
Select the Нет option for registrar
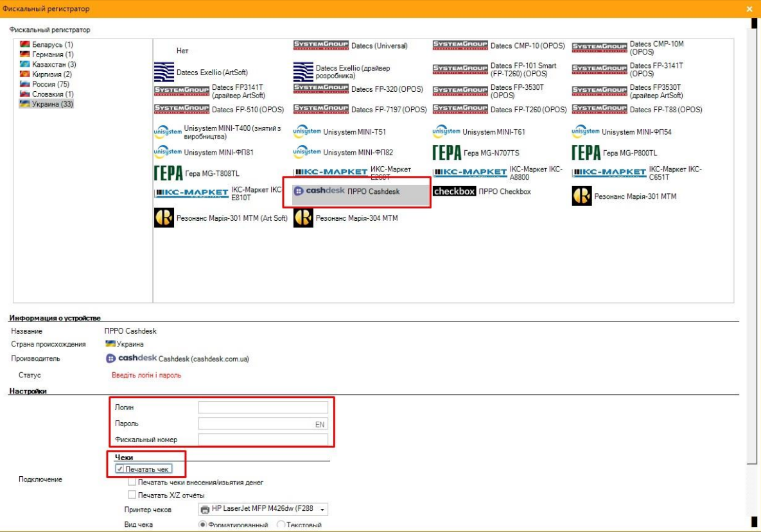click(182, 51)
